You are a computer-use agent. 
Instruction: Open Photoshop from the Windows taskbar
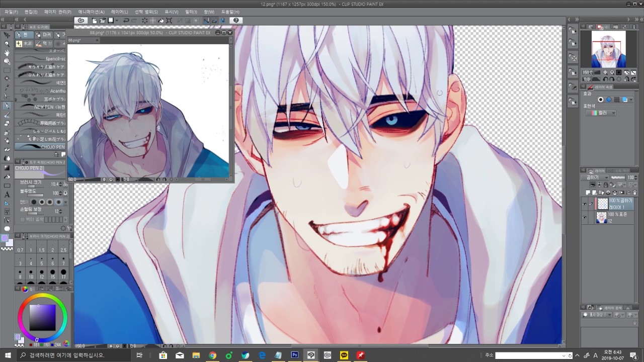tap(295, 355)
